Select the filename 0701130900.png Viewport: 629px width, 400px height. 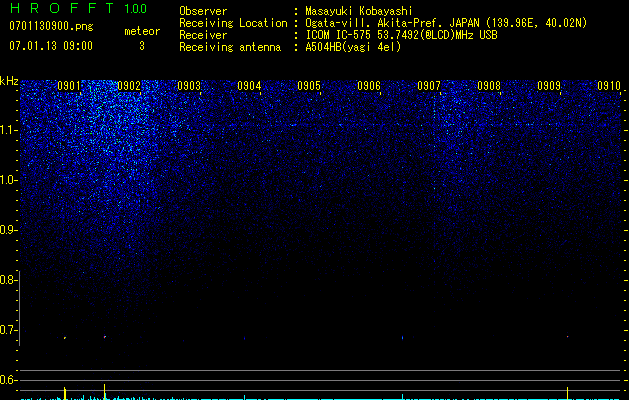[51, 26]
